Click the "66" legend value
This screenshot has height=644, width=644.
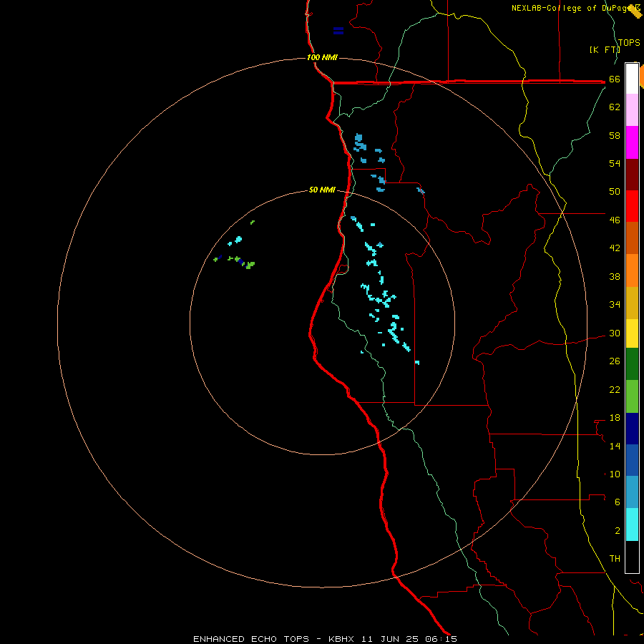click(615, 79)
